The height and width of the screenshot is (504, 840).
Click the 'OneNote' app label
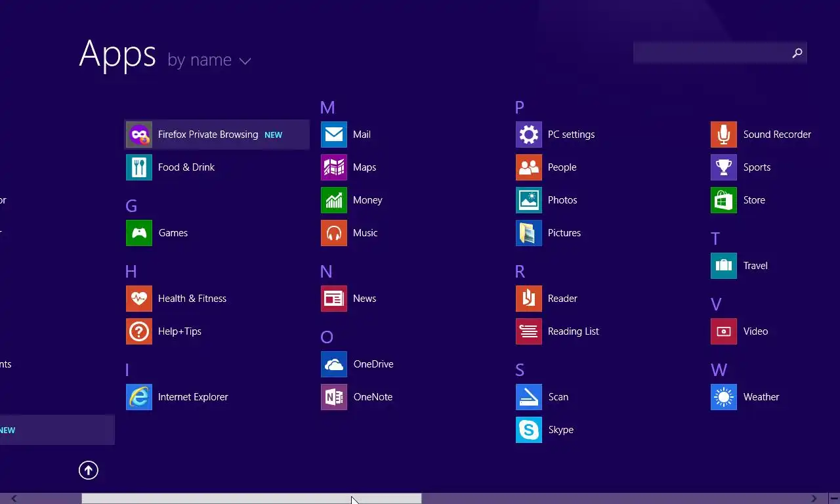373,397
